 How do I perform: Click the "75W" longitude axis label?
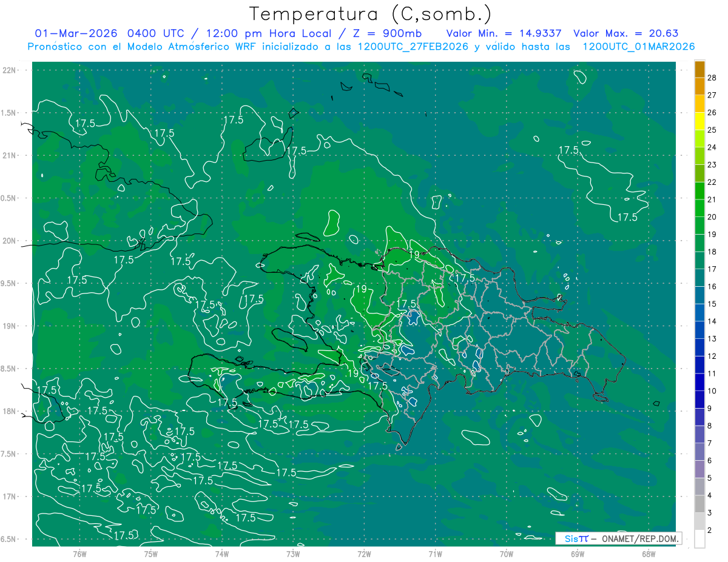click(151, 554)
